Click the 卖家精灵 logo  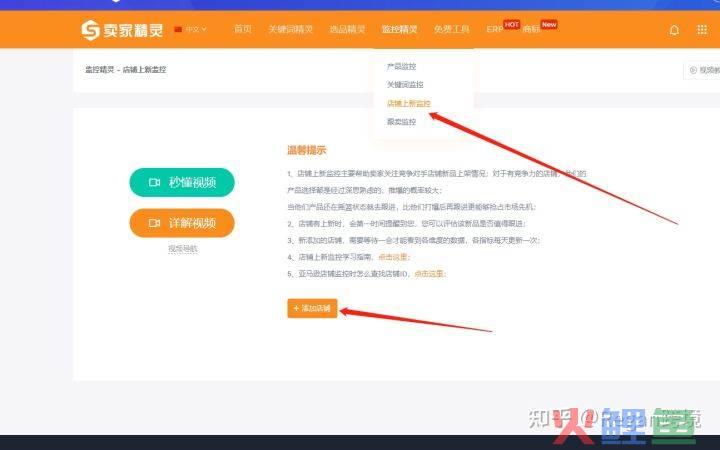coord(122,30)
